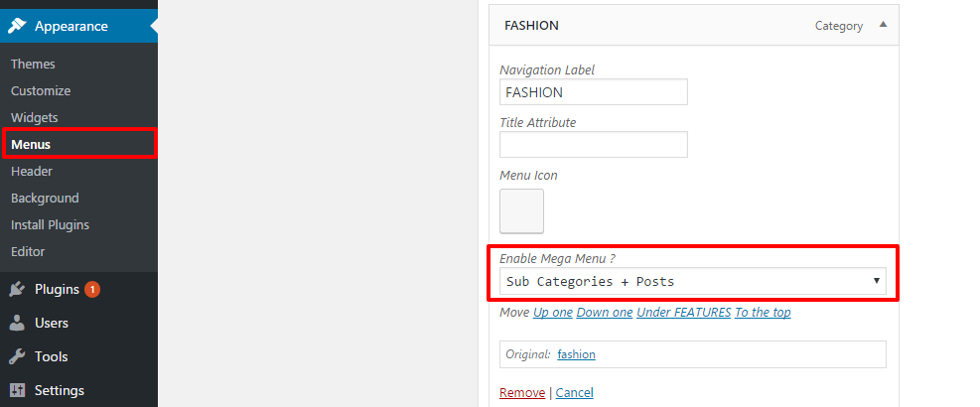
Task: Click the Tools wrench icon
Action: point(17,356)
